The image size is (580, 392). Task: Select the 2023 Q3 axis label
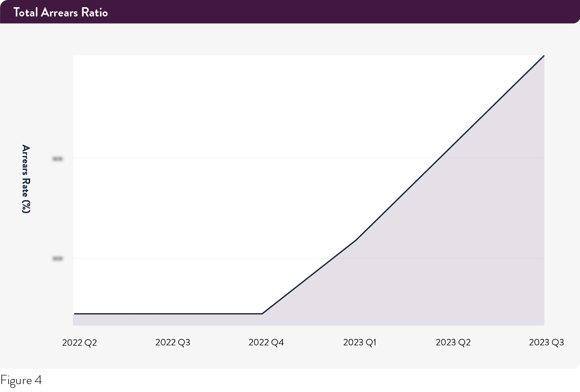point(546,342)
